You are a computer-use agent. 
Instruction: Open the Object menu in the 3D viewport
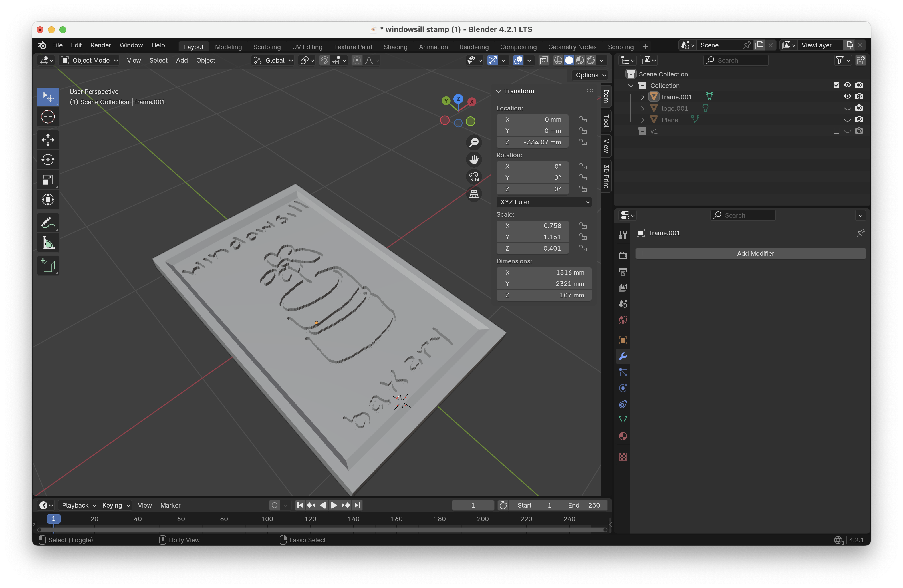(x=205, y=60)
